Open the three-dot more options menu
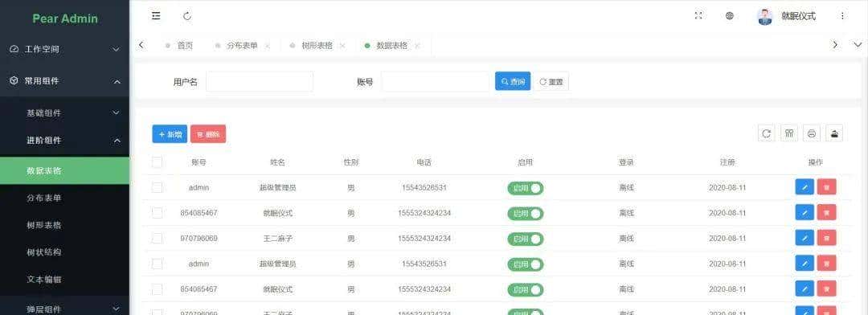The image size is (868, 315). [842, 16]
